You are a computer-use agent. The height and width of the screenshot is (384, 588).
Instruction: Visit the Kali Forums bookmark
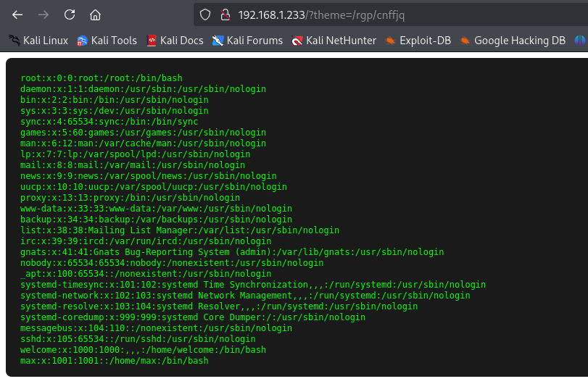tap(247, 41)
